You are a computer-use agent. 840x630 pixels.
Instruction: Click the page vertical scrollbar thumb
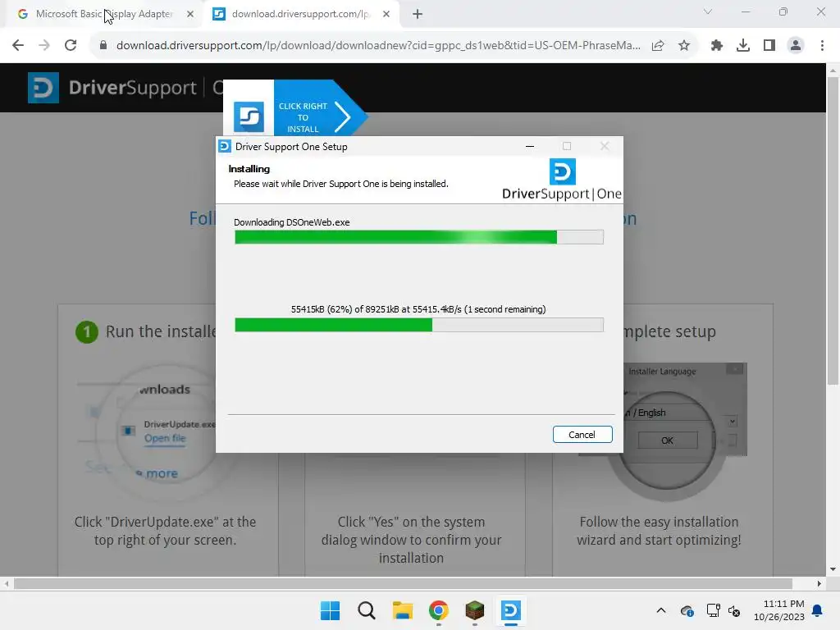(833, 231)
